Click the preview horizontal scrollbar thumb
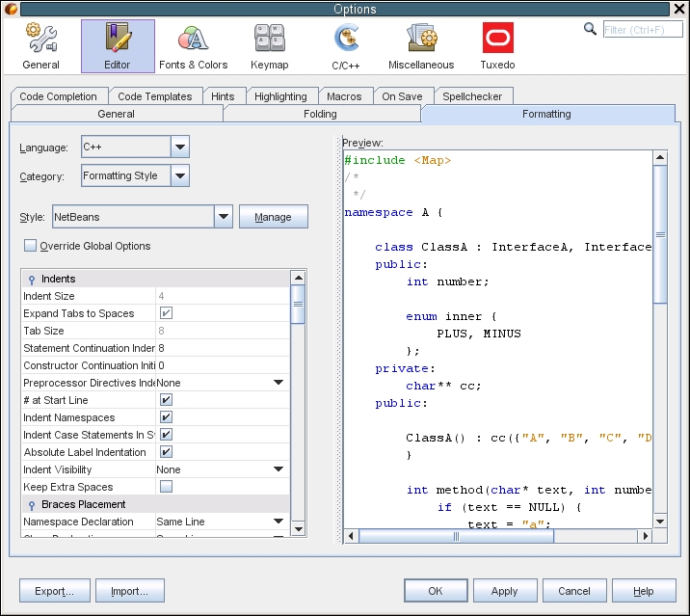 coord(457,536)
